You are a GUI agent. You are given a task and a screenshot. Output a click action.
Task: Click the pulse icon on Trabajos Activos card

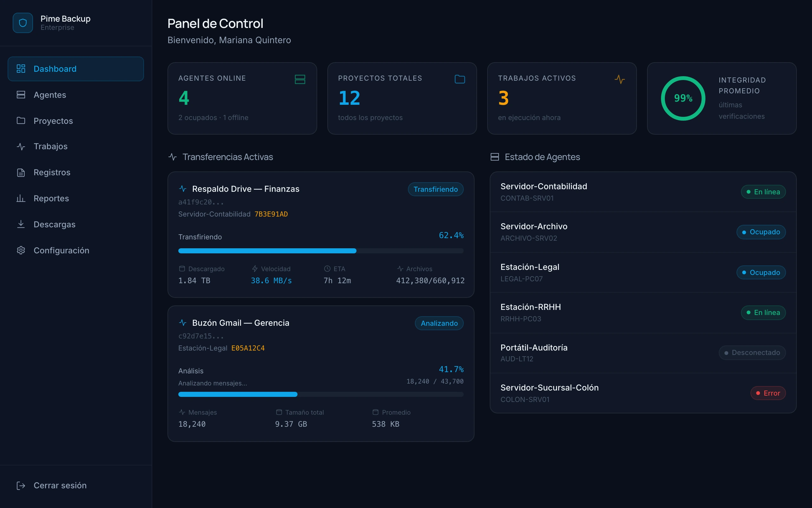620,79
